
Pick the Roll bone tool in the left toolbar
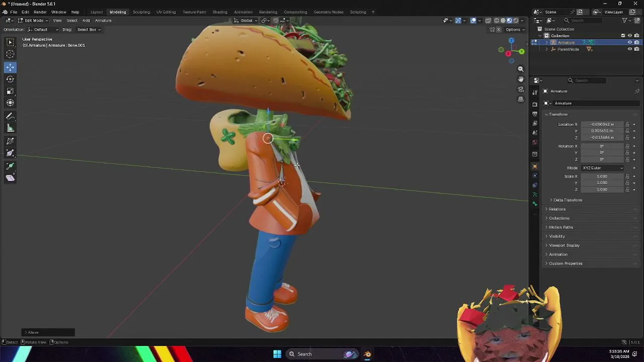coord(10,141)
